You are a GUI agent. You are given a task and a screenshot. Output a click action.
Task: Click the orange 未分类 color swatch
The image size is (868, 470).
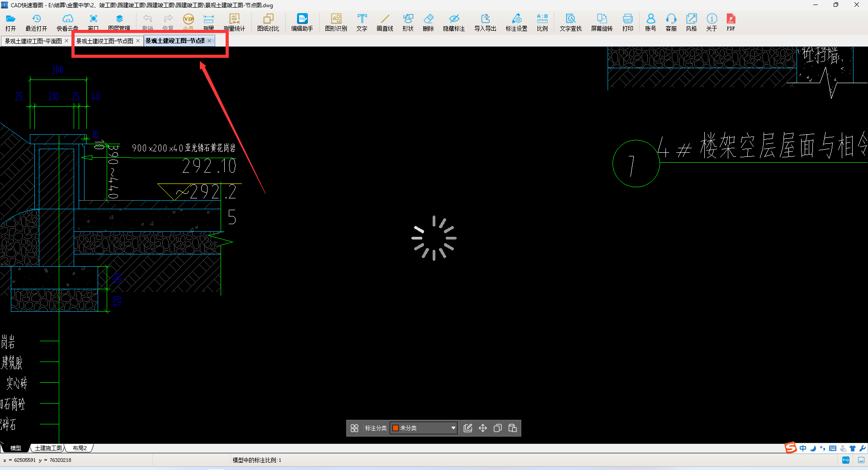point(396,428)
